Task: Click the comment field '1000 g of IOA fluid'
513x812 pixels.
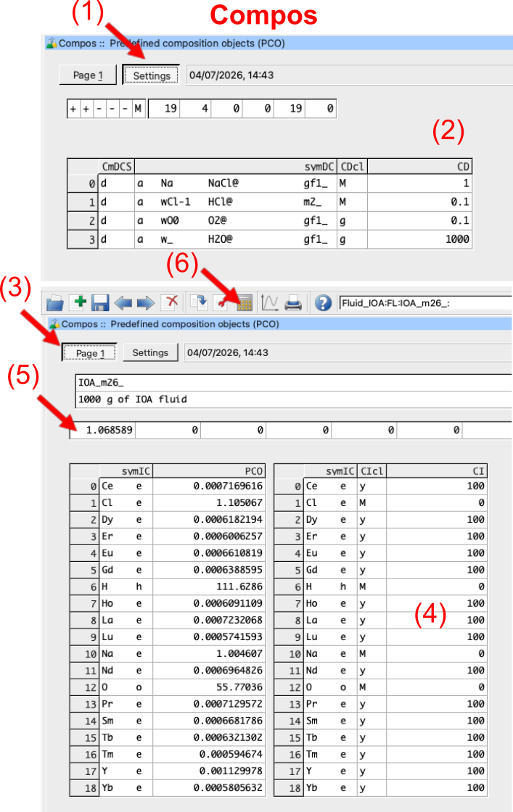Action: click(294, 399)
